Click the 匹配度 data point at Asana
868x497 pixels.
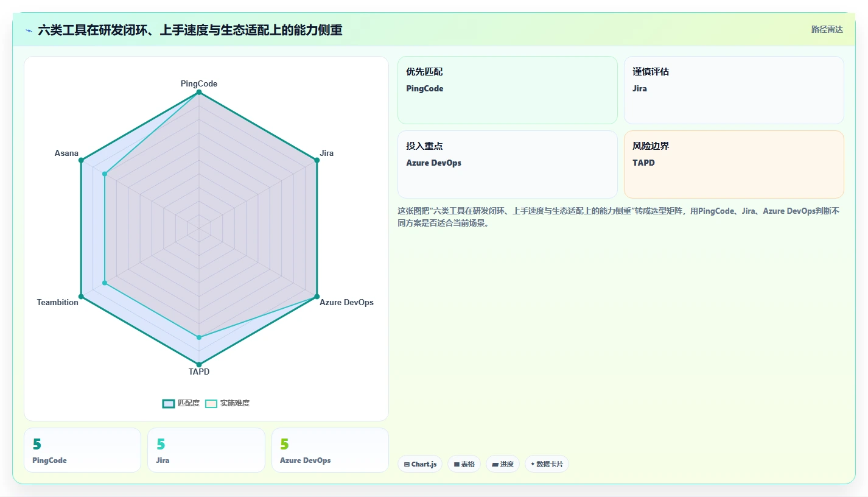(x=81, y=160)
